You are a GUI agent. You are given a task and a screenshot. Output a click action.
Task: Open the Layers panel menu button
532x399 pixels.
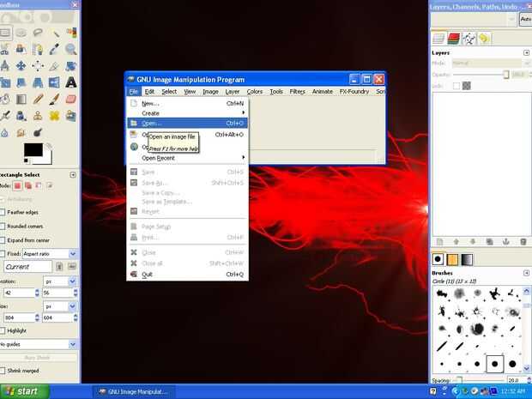pyautogui.click(x=526, y=52)
